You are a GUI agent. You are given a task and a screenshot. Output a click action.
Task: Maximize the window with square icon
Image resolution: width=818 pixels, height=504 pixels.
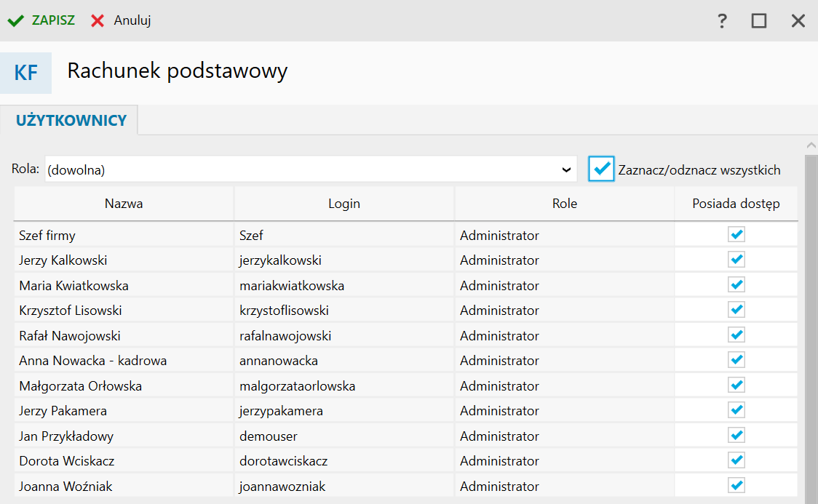point(759,20)
